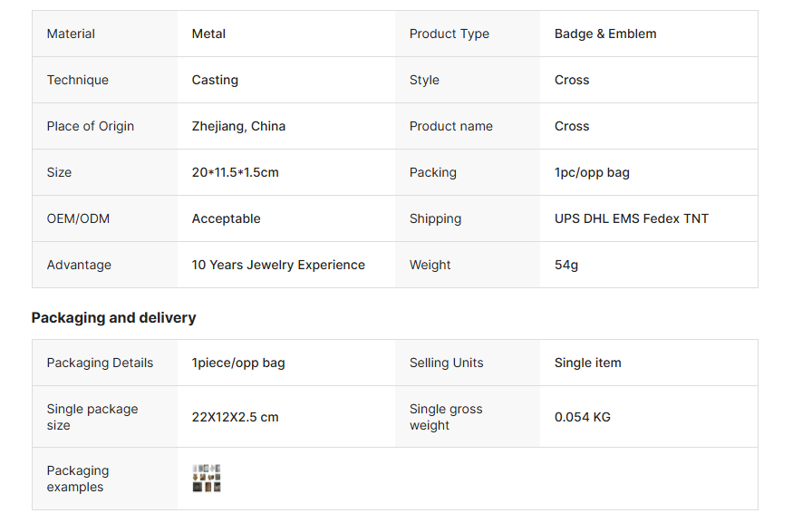Select the Badge & Emblem product type value
812x523 pixels.
click(605, 34)
